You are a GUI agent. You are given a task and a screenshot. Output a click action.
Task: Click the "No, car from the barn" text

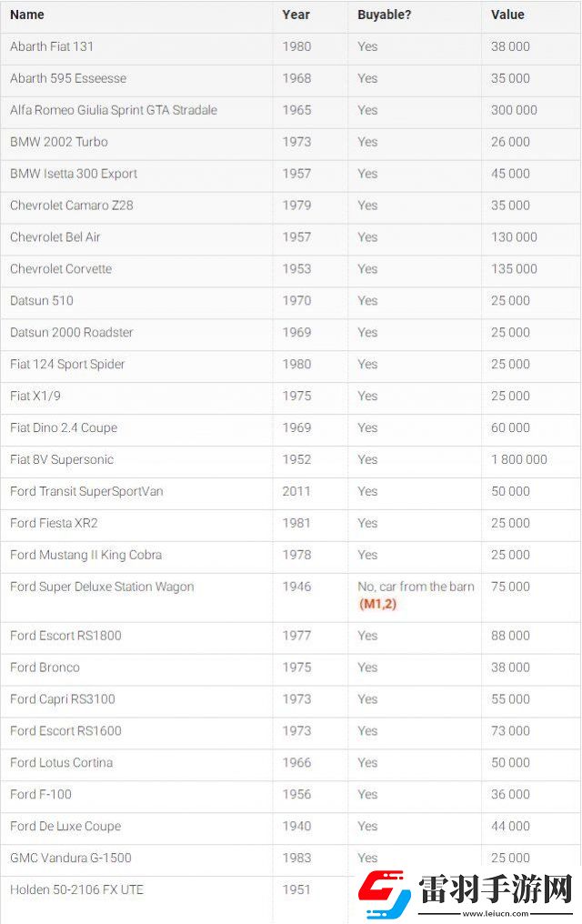tap(416, 587)
